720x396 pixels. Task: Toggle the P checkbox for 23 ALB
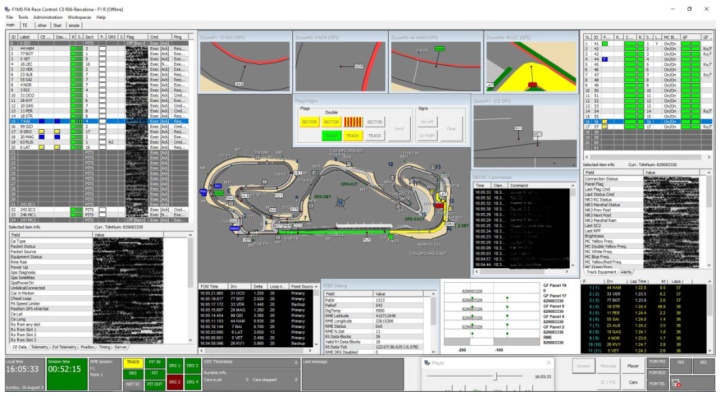[x=102, y=74]
